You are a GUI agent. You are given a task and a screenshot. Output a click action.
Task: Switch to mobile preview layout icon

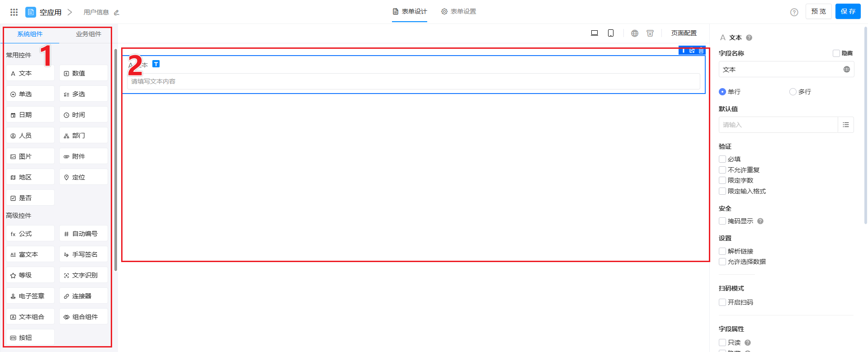click(611, 33)
